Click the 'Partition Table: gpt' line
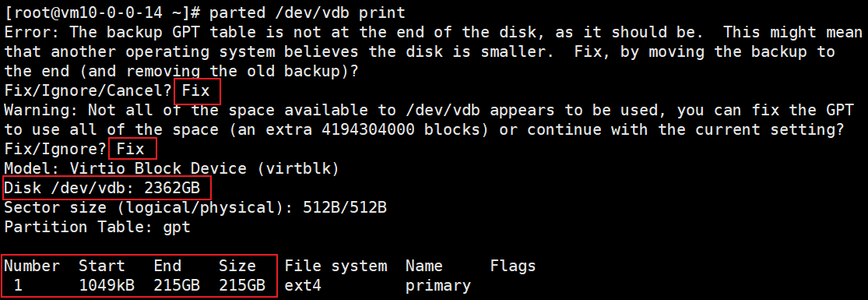This screenshot has width=868, height=300. pos(97,228)
